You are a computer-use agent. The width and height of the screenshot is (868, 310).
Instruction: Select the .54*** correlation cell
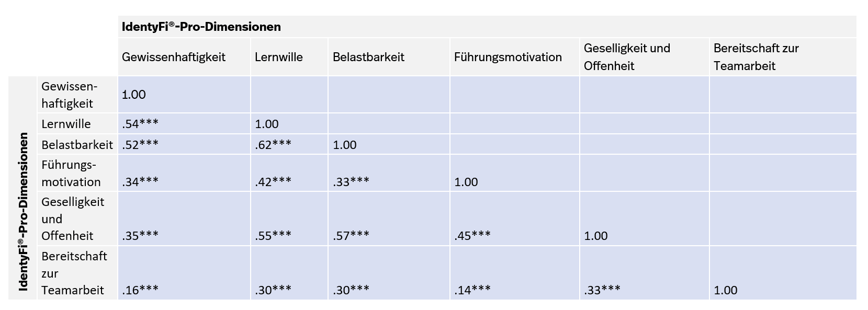click(x=140, y=124)
